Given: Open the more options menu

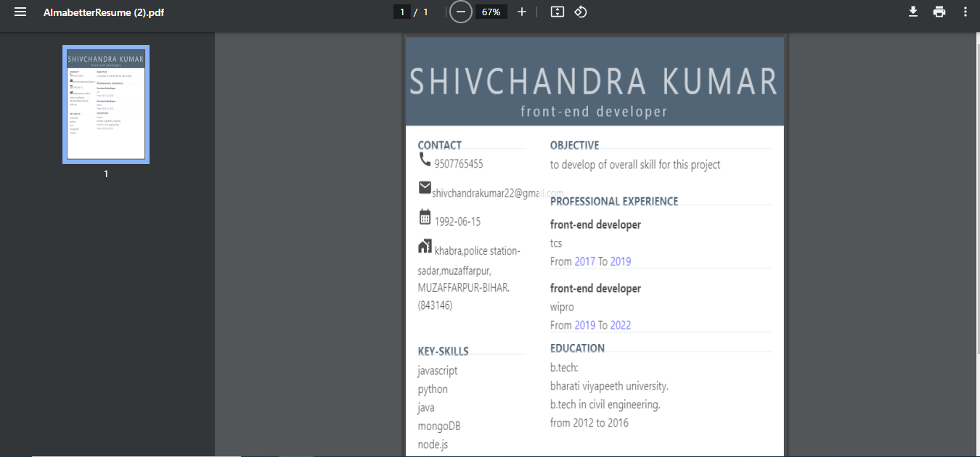Looking at the screenshot, I should point(965,12).
